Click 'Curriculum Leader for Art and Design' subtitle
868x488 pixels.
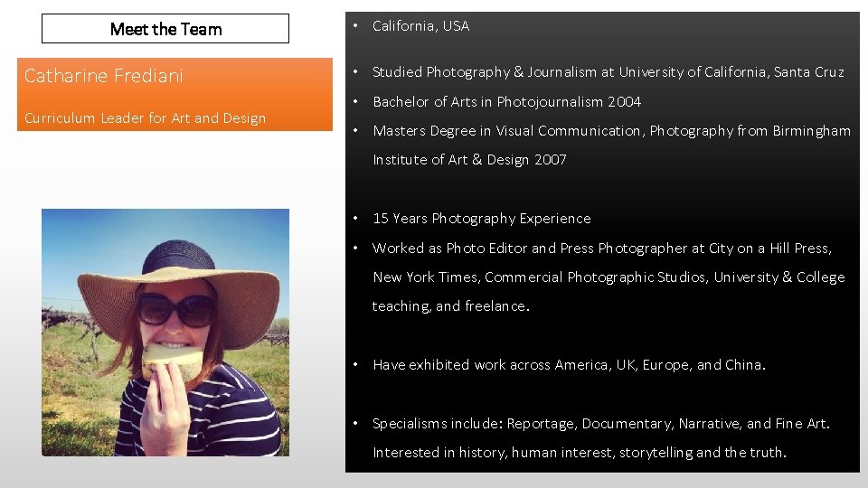tap(145, 118)
